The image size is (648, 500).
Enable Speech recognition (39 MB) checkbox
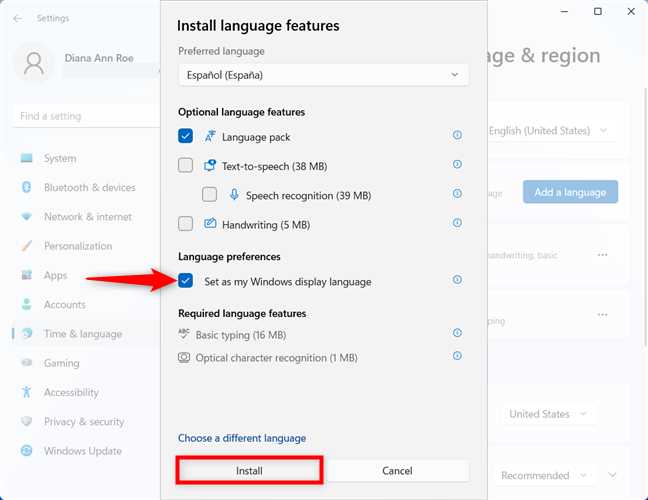pyautogui.click(x=210, y=194)
